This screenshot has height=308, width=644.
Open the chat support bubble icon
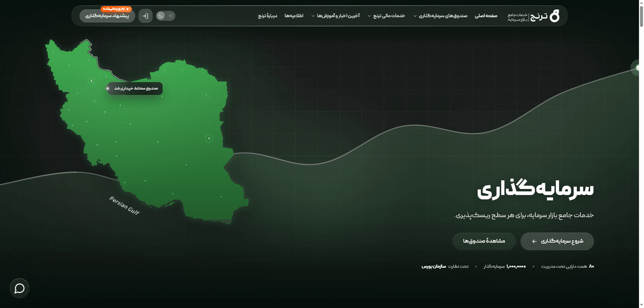[20, 288]
